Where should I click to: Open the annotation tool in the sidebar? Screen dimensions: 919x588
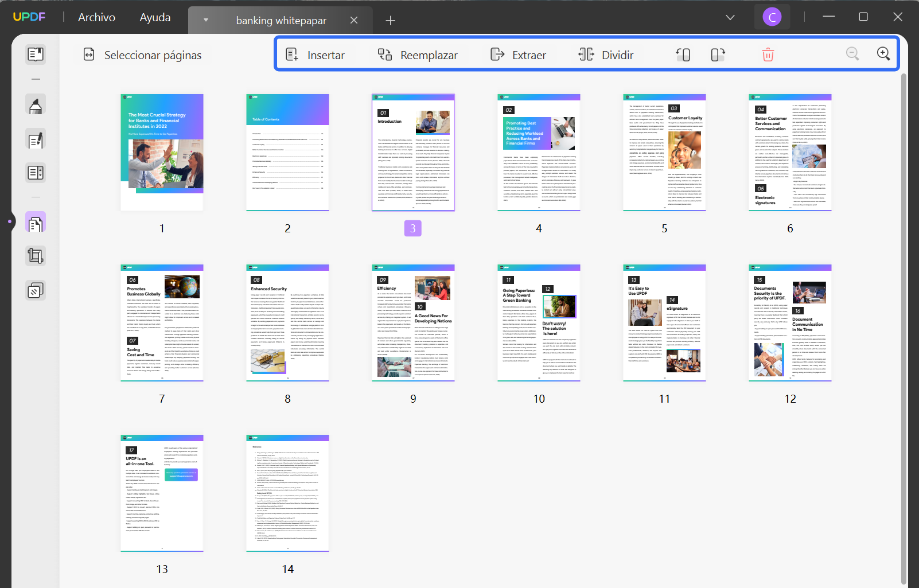36,105
